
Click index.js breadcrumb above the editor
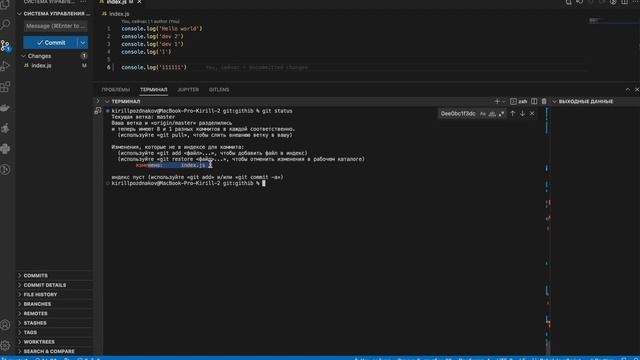(119, 14)
